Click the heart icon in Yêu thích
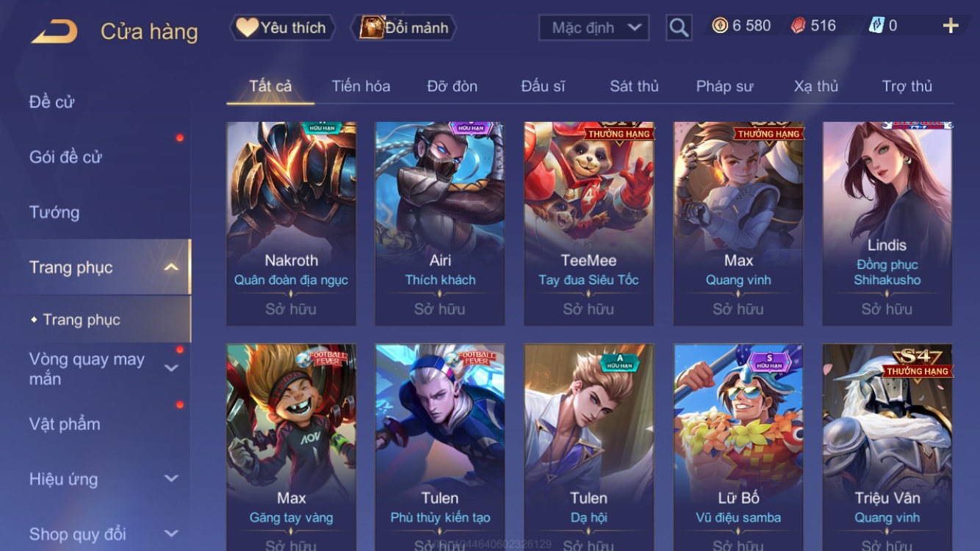980x551 pixels. (x=247, y=28)
